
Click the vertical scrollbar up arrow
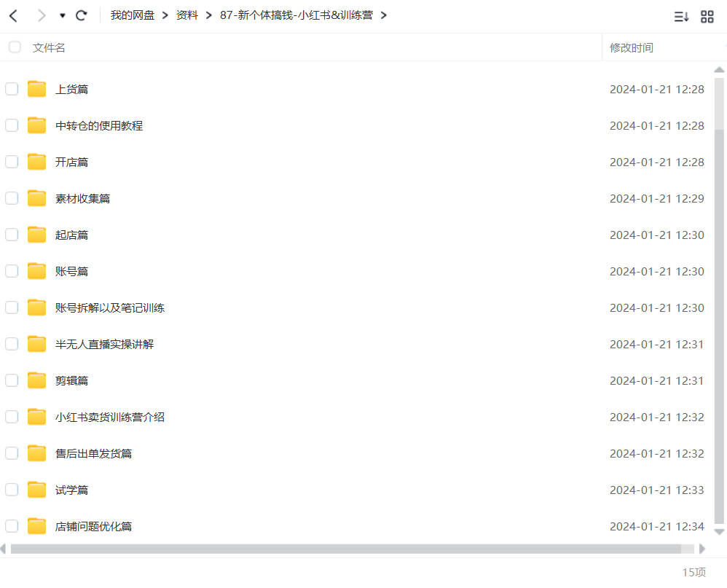[x=719, y=69]
